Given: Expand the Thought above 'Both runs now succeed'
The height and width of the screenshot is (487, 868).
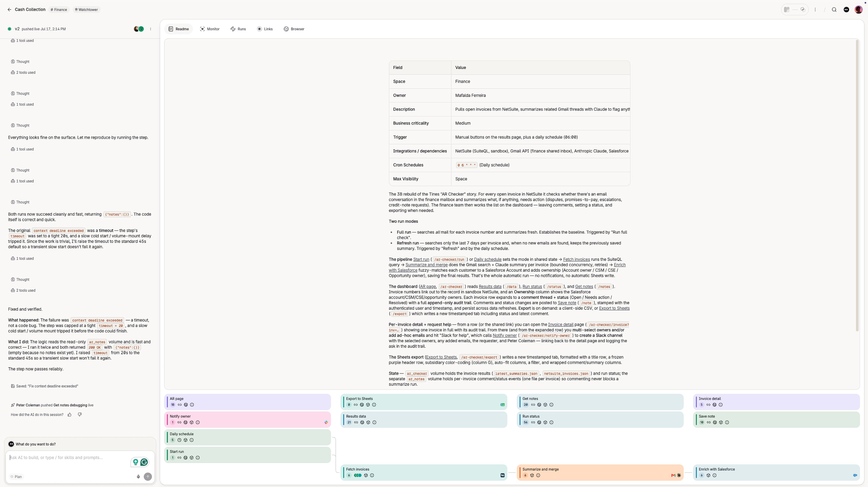Looking at the screenshot, I should point(20,202).
